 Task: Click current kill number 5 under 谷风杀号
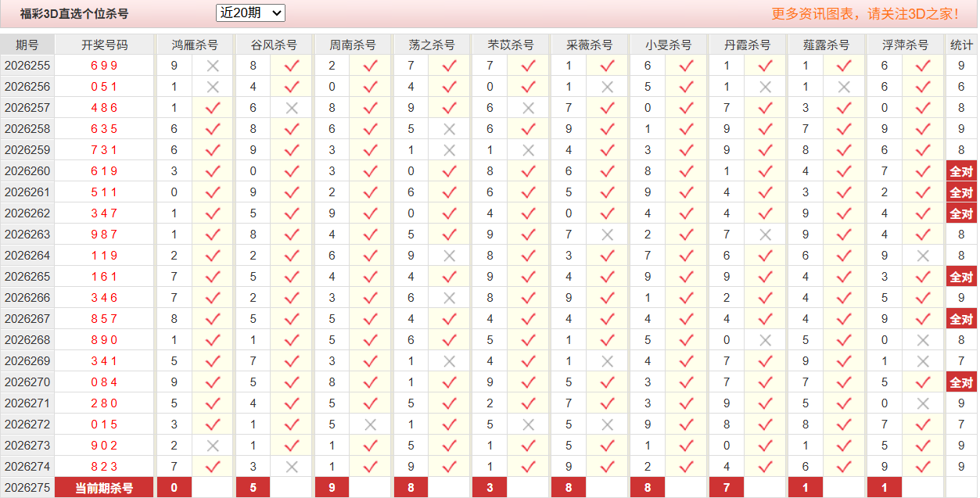[253, 488]
